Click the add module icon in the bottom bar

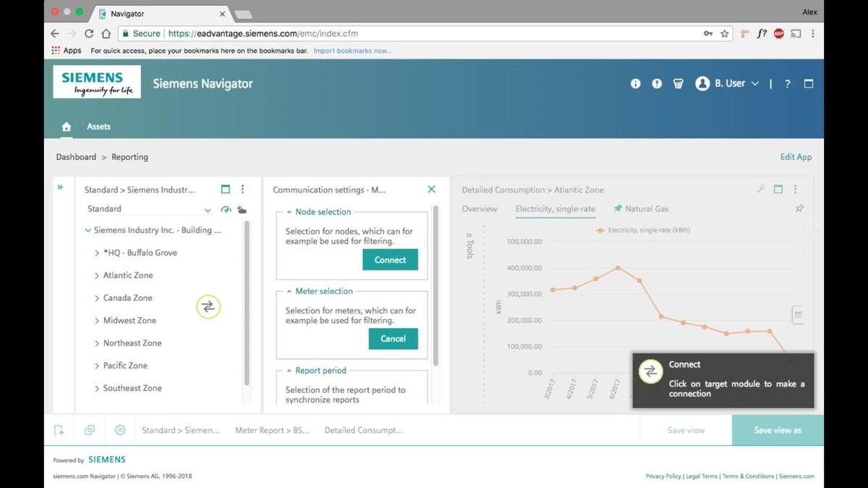59,430
